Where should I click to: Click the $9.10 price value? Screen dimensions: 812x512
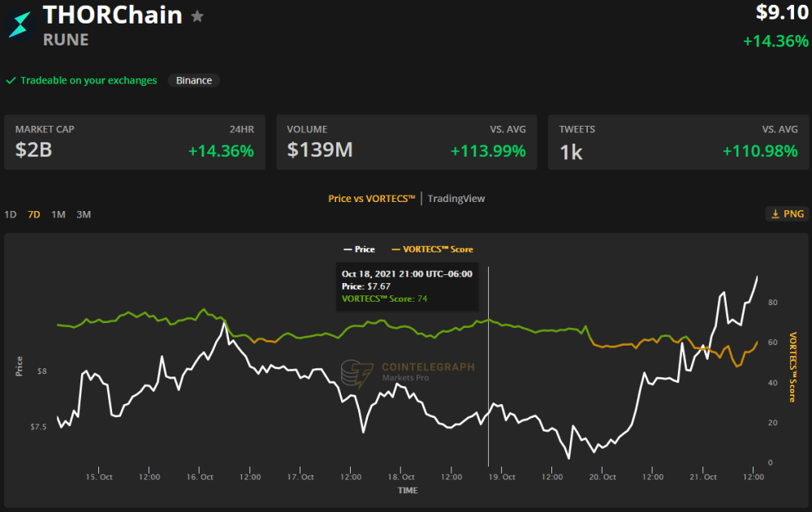[x=782, y=12]
